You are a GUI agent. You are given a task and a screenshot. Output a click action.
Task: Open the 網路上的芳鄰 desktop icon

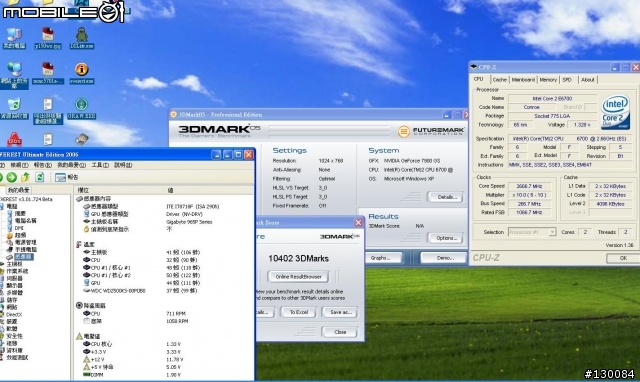tap(14, 76)
